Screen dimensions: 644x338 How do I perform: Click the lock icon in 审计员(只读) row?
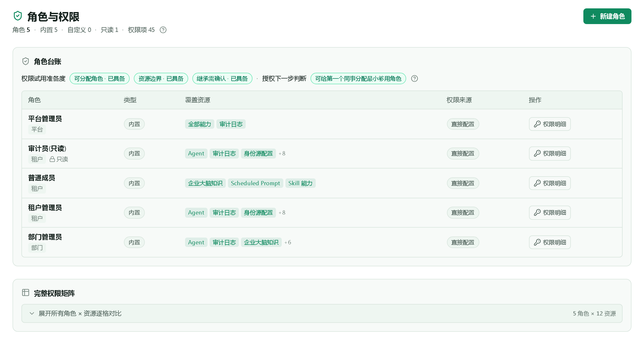click(x=52, y=159)
